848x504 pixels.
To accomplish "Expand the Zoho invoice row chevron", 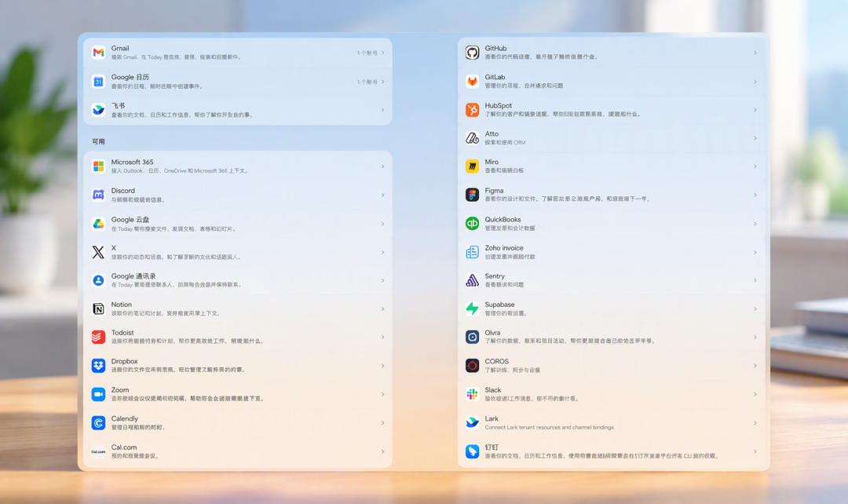I will coord(755,253).
